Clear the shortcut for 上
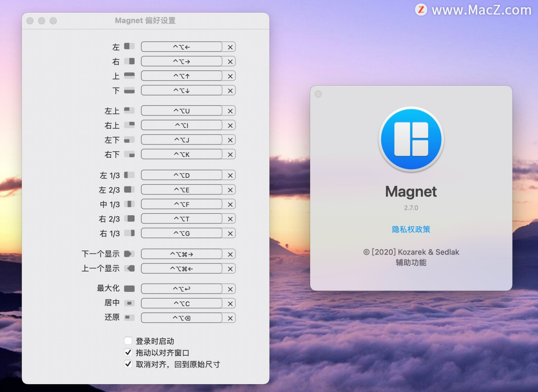The width and height of the screenshot is (538, 392). tap(230, 76)
